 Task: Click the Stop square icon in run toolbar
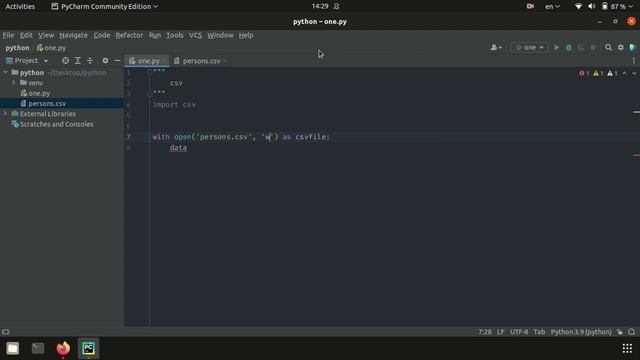point(593,48)
